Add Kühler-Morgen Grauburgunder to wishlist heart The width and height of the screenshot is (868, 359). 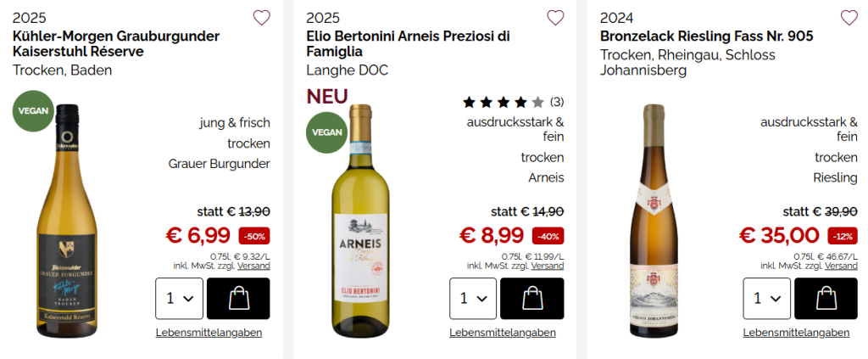point(262,18)
